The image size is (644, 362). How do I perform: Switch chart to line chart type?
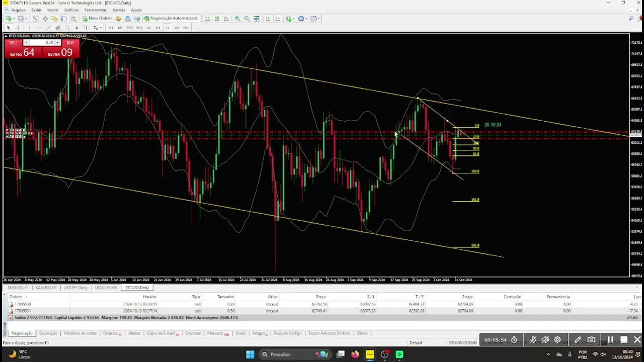coord(226,19)
